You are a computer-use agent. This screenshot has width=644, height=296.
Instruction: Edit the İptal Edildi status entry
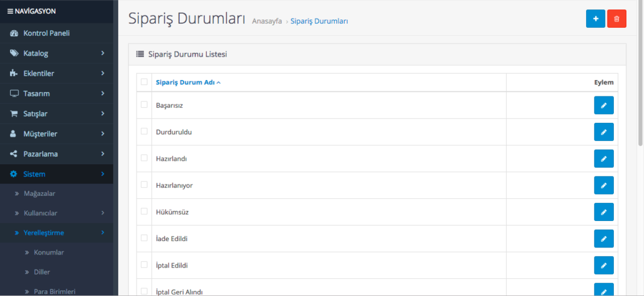point(603,265)
